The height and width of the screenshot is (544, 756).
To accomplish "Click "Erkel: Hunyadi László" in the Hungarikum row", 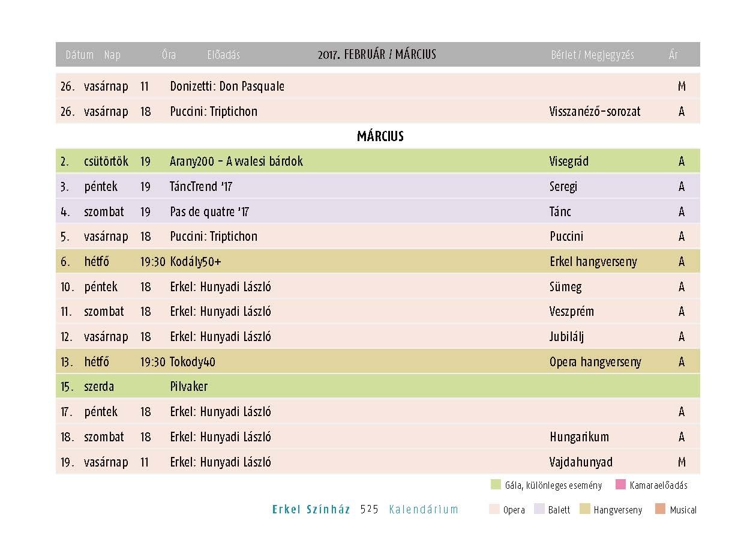I will 220,437.
